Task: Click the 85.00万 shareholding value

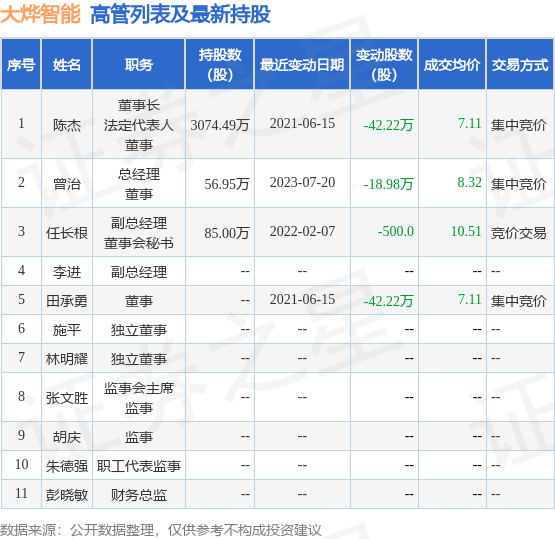Action: pyautogui.click(x=227, y=233)
